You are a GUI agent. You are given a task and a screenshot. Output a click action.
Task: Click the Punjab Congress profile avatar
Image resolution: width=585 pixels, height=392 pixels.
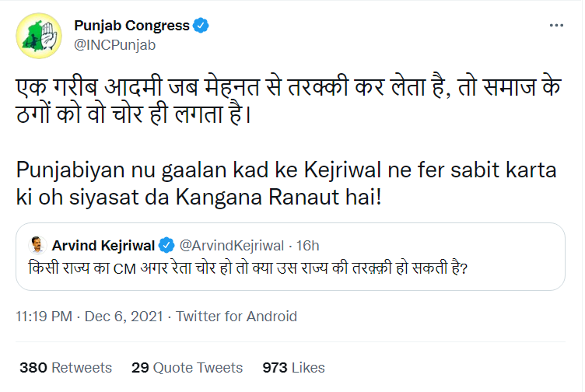tap(38, 35)
